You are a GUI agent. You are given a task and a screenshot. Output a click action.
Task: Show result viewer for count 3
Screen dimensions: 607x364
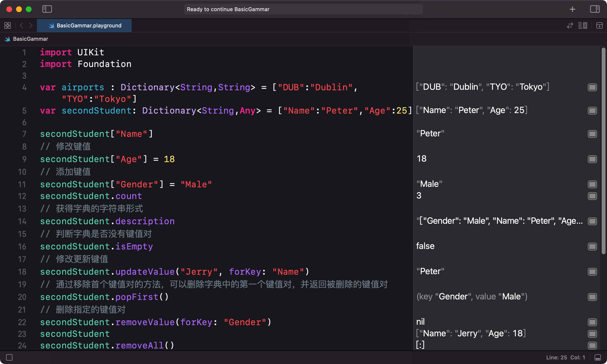(592, 196)
